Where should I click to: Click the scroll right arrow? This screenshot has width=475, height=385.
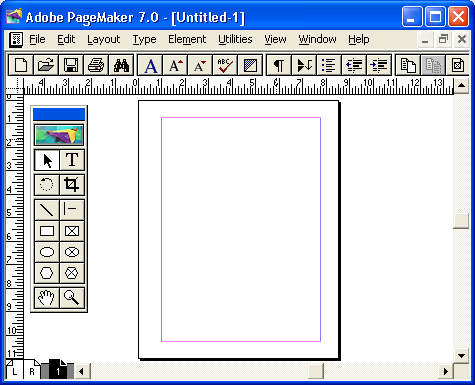click(x=446, y=371)
